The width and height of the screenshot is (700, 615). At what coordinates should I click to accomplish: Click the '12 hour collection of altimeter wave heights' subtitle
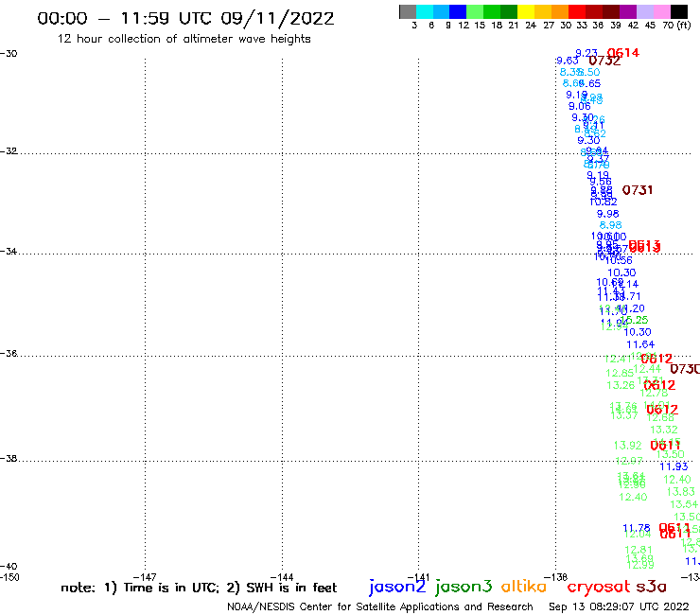tap(184, 39)
